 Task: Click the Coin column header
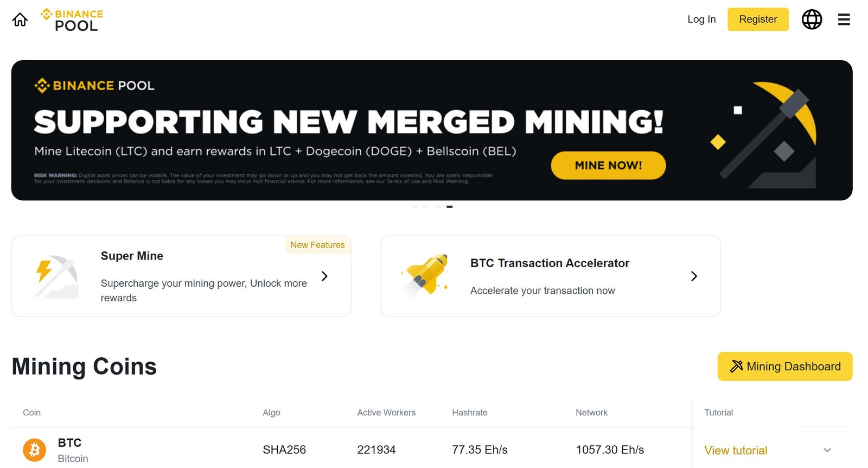tap(31, 413)
